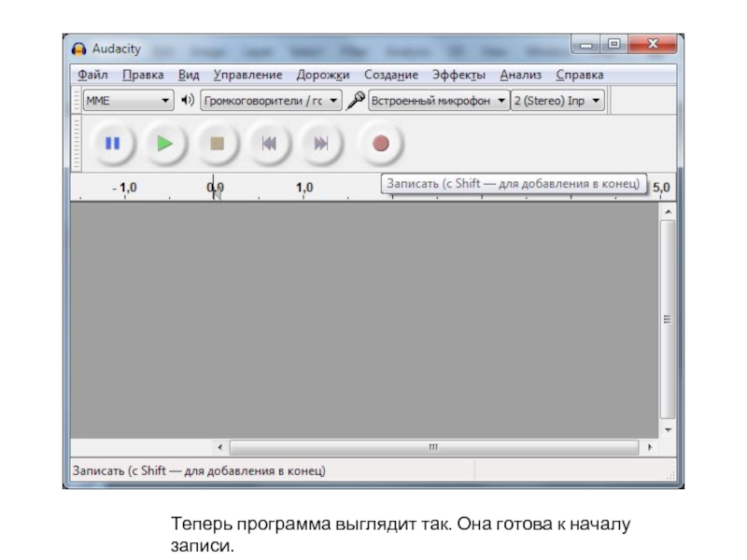
Task: Start playback with the green Play button
Action: coord(164,144)
